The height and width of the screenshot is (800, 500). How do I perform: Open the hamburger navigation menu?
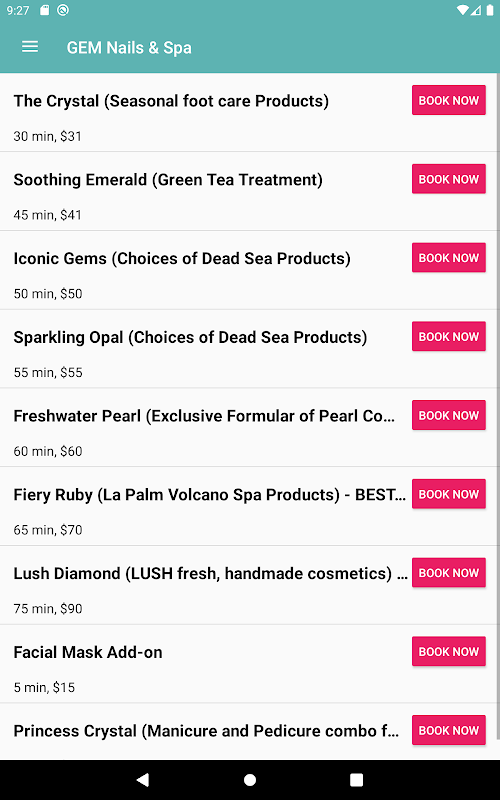[x=30, y=47]
